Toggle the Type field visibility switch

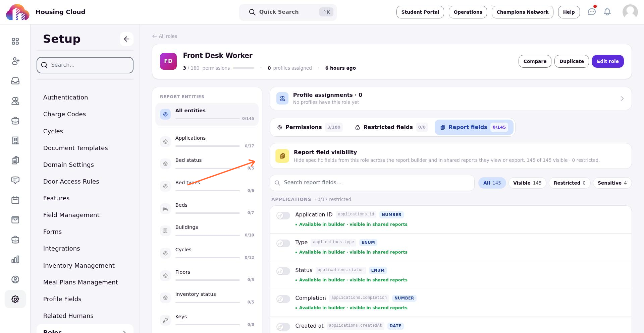283,243
